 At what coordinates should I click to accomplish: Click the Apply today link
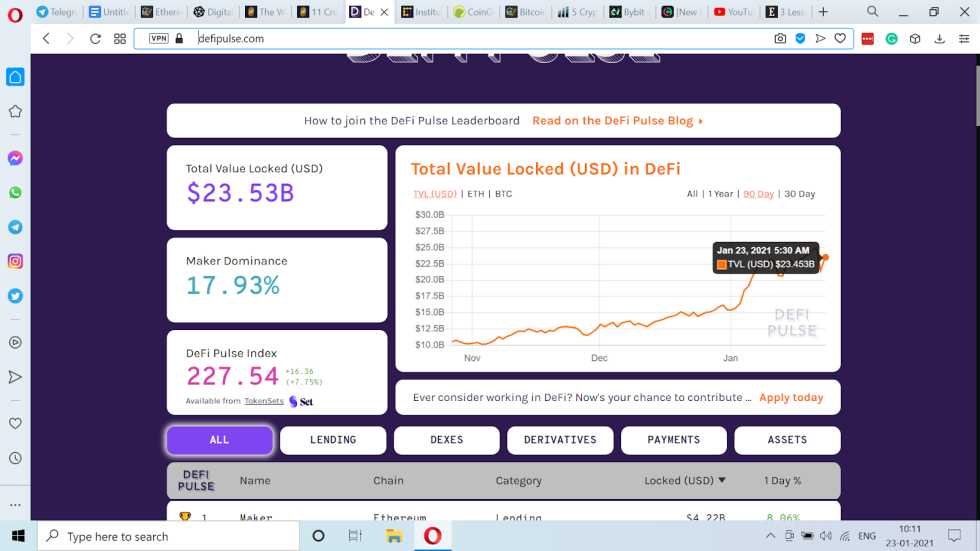click(x=791, y=397)
